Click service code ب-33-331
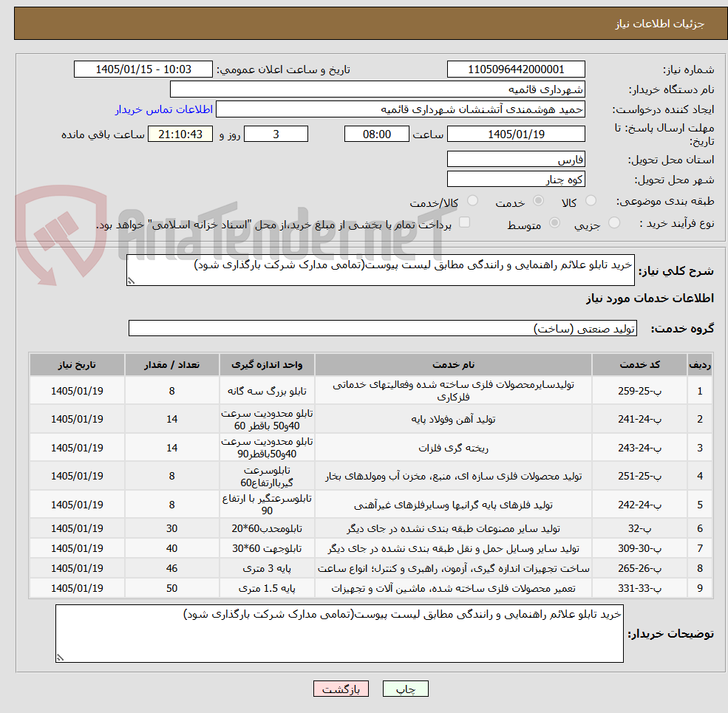728x713 pixels. [x=639, y=589]
